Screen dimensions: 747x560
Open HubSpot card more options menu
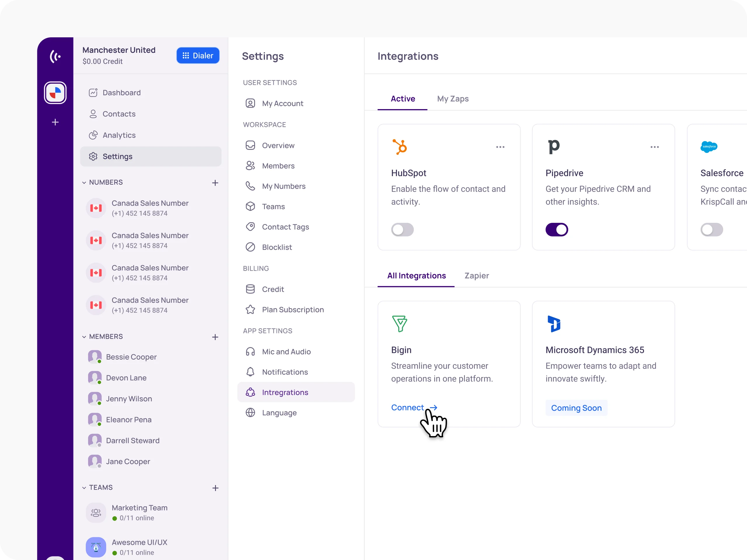[x=500, y=147]
